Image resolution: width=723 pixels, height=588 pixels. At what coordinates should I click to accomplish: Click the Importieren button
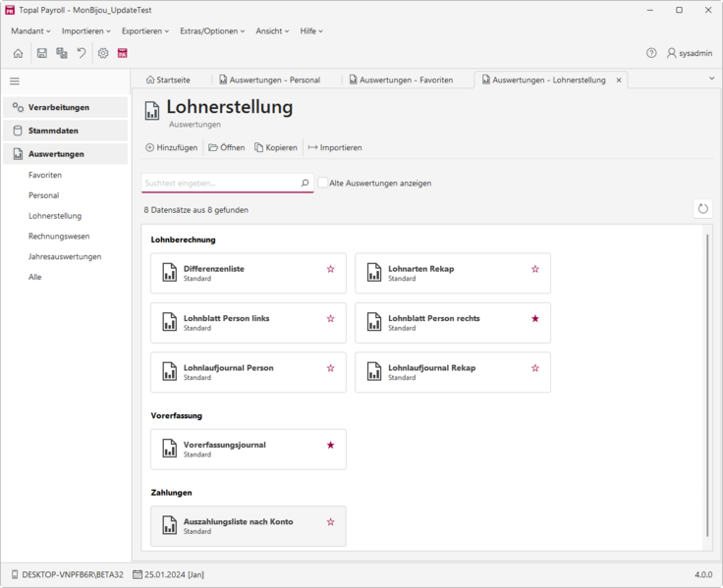pyautogui.click(x=335, y=147)
